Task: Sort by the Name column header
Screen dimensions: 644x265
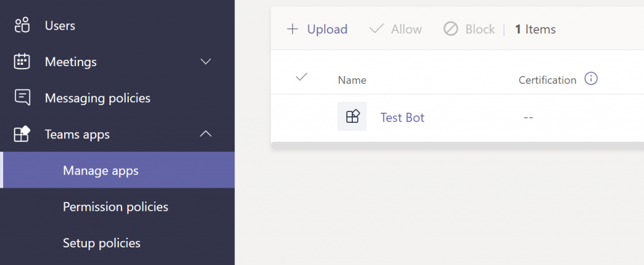Action: point(352,80)
